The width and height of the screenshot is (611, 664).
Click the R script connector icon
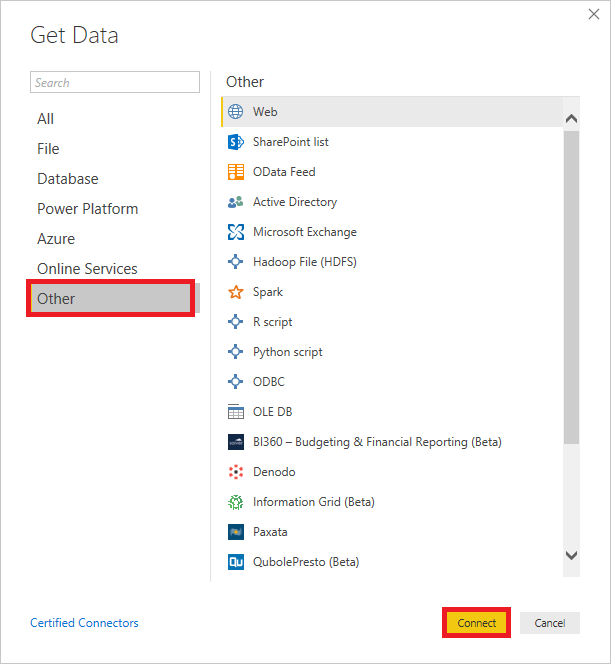[235, 322]
